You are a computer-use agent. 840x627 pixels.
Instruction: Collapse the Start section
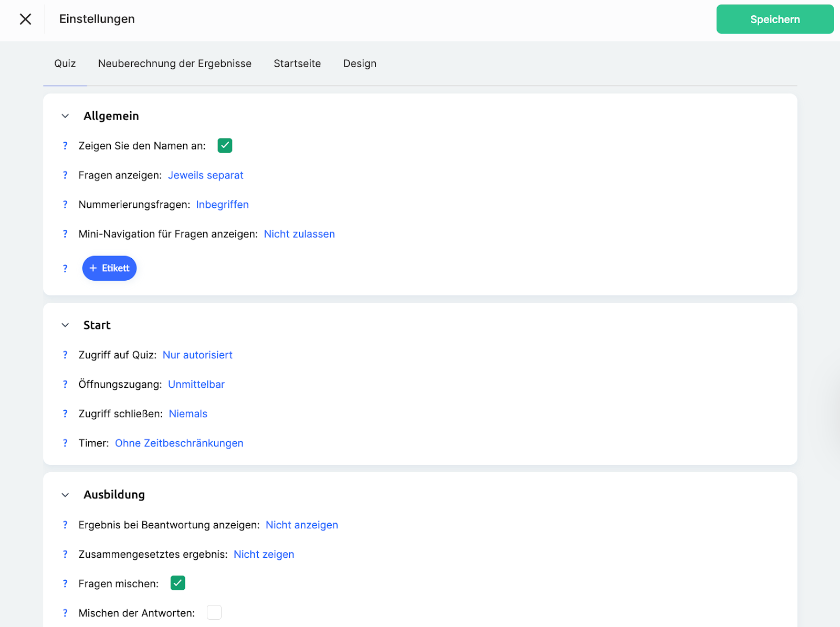65,325
